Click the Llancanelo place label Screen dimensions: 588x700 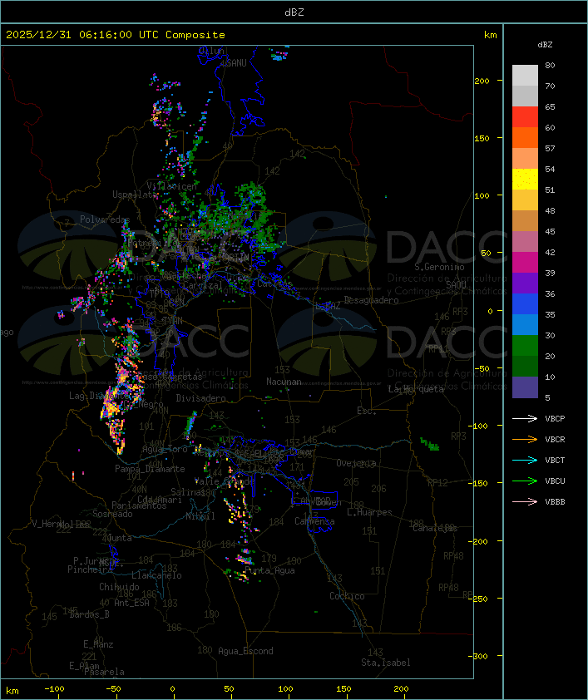[156, 576]
